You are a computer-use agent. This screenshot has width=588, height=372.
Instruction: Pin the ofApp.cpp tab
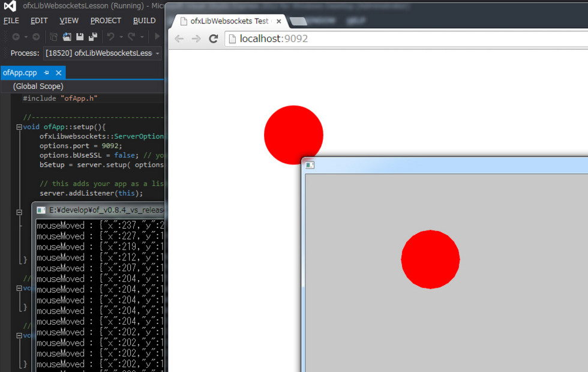47,73
